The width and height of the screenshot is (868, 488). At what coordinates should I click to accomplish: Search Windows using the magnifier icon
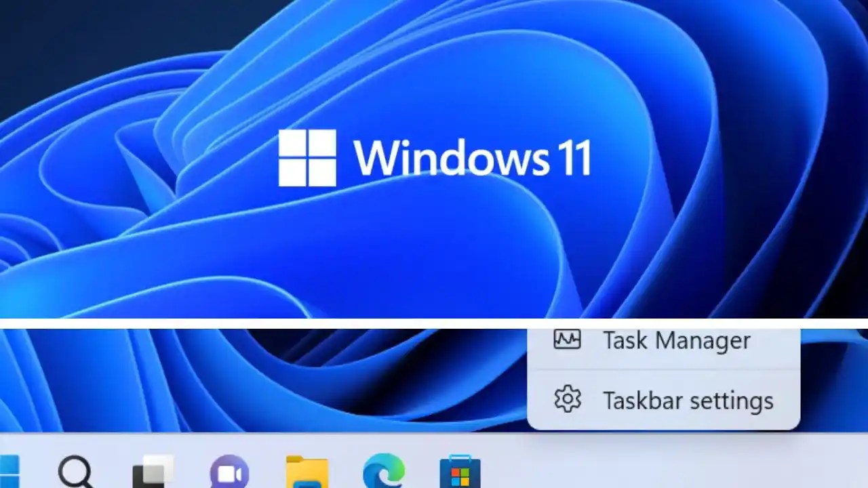[x=75, y=472]
